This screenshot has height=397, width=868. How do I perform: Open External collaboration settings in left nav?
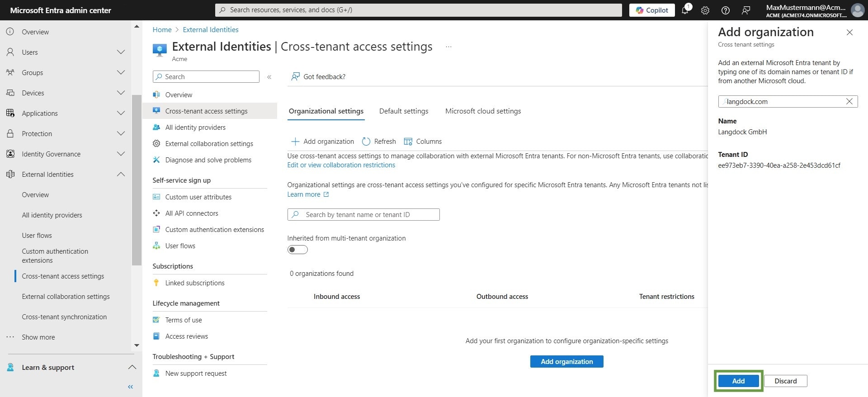pyautogui.click(x=66, y=296)
